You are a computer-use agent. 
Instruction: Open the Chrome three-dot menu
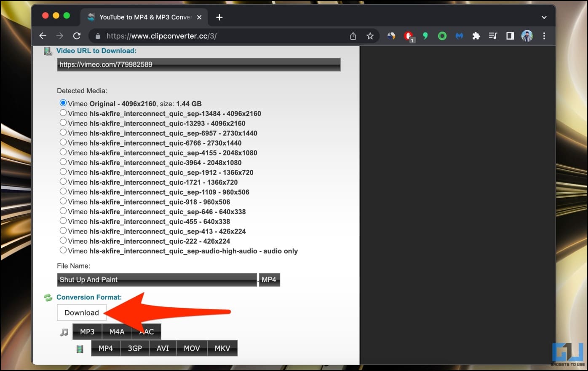[x=544, y=36]
